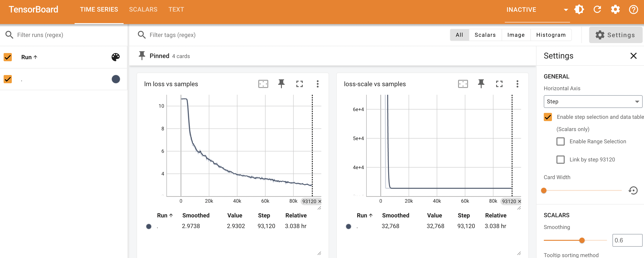The image size is (644, 258).
Task: Check Link by step 93120
Action: 560,160
